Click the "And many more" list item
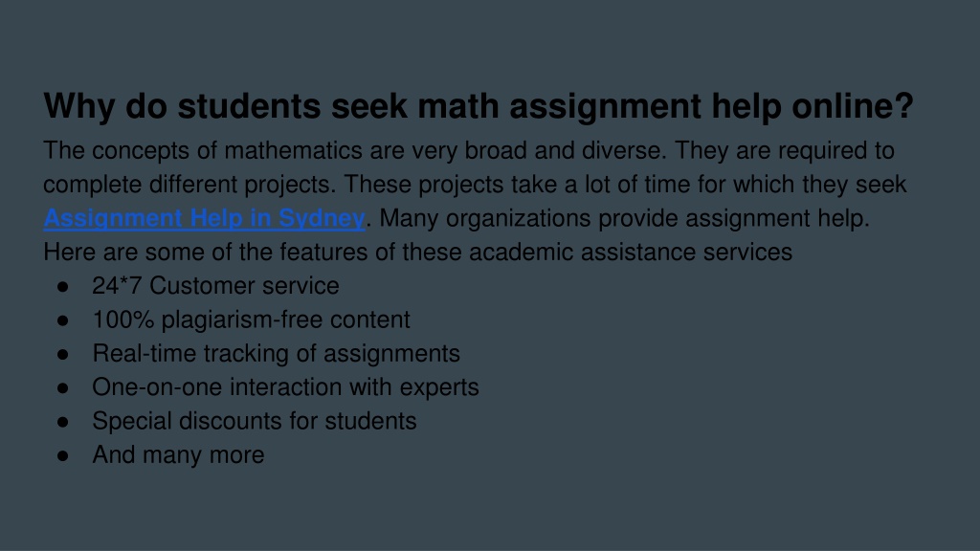 point(178,454)
